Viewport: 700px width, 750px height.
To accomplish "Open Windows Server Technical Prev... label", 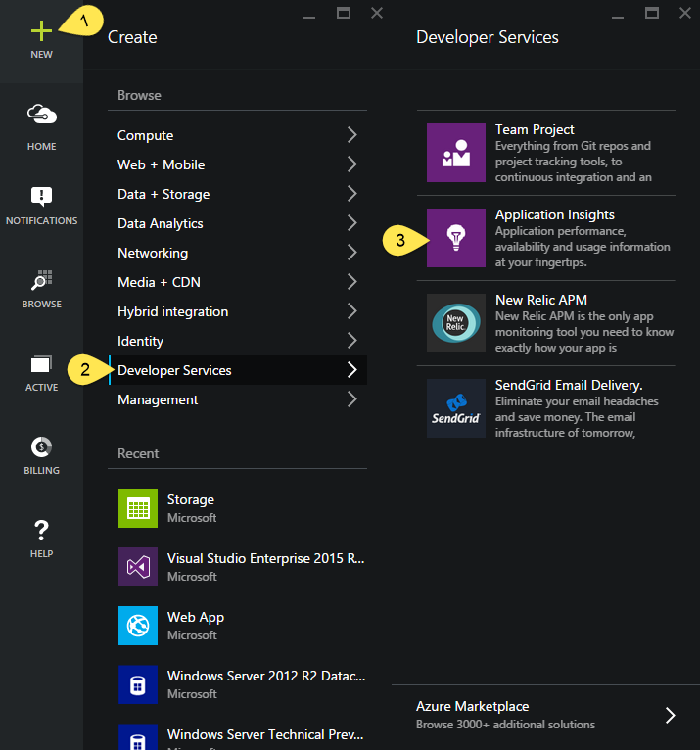I will click(x=265, y=734).
